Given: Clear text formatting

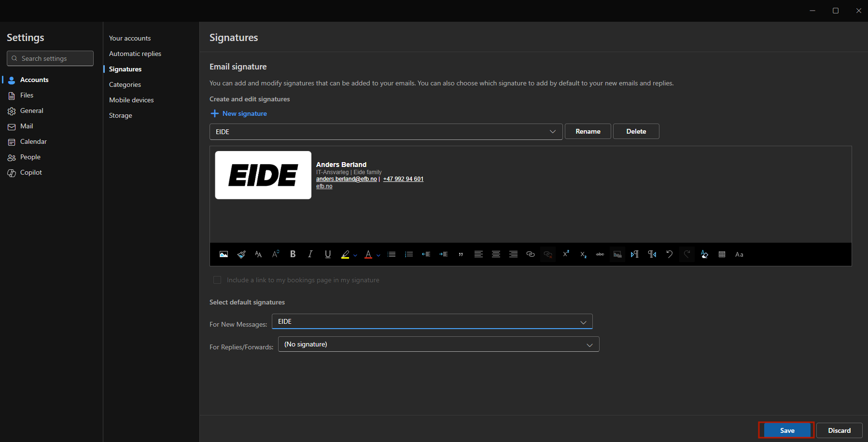Looking at the screenshot, I should tap(704, 254).
